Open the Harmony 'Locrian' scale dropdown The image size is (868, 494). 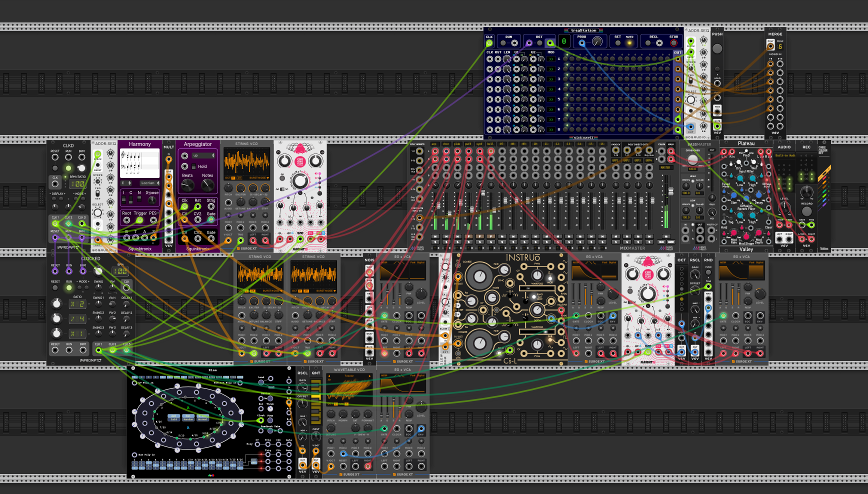150,183
